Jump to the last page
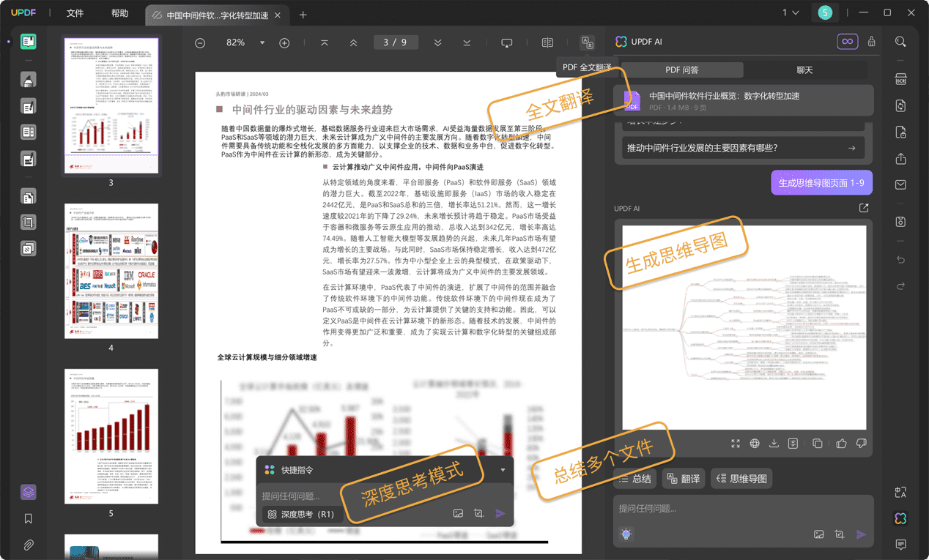This screenshot has width=929, height=560. coord(467,43)
